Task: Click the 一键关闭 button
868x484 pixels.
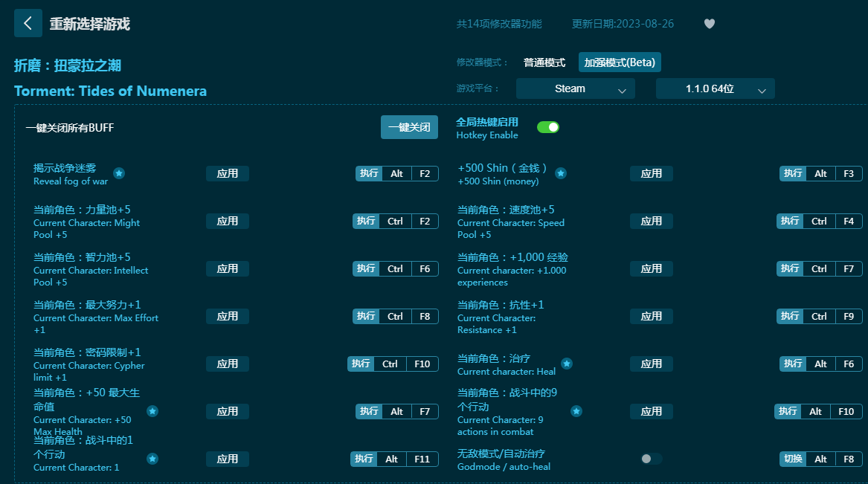Action: (409, 127)
